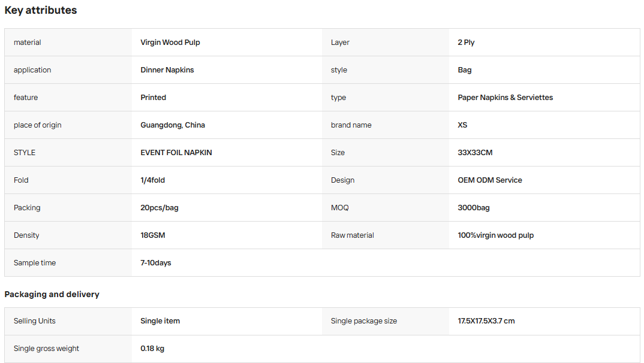The width and height of the screenshot is (644, 363).
Task: Click the 'Selling Units' label
Action: point(35,320)
